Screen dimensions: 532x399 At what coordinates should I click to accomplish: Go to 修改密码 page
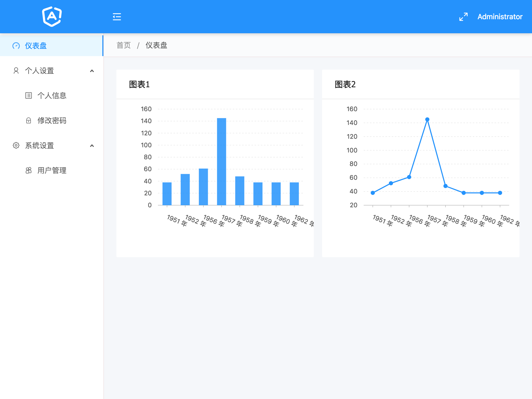click(52, 121)
